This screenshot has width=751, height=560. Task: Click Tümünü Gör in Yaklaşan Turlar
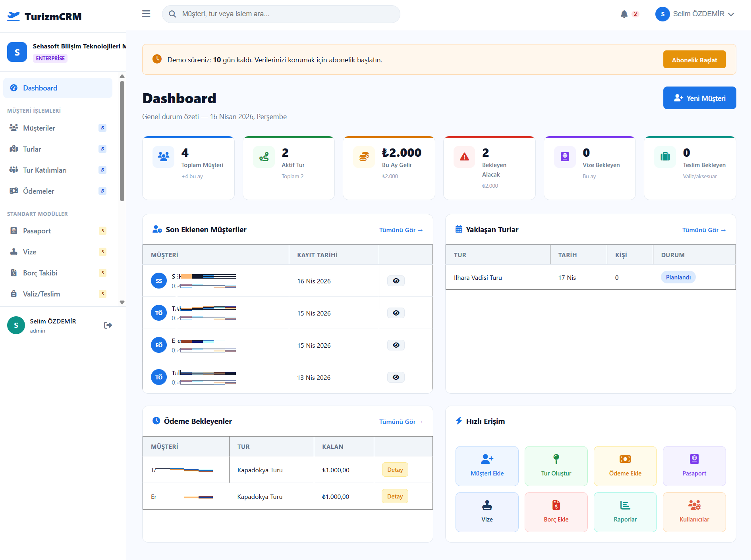pyautogui.click(x=704, y=230)
